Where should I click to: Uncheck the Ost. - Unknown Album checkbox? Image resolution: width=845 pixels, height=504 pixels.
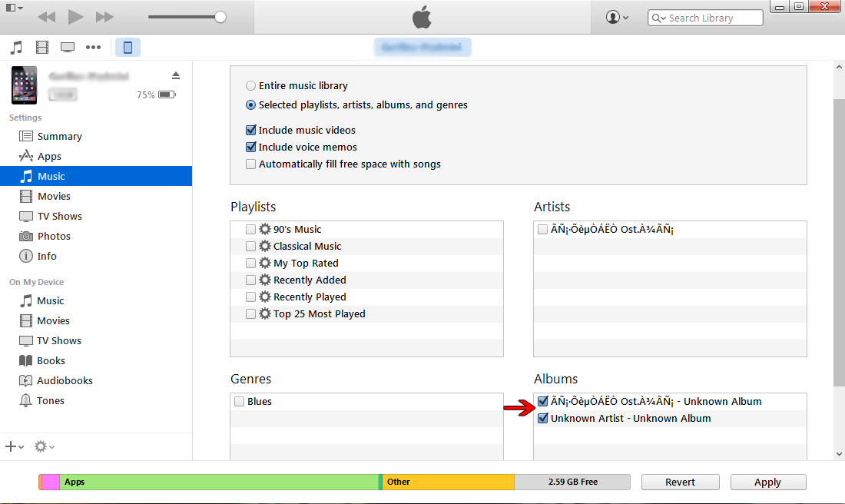click(x=542, y=401)
